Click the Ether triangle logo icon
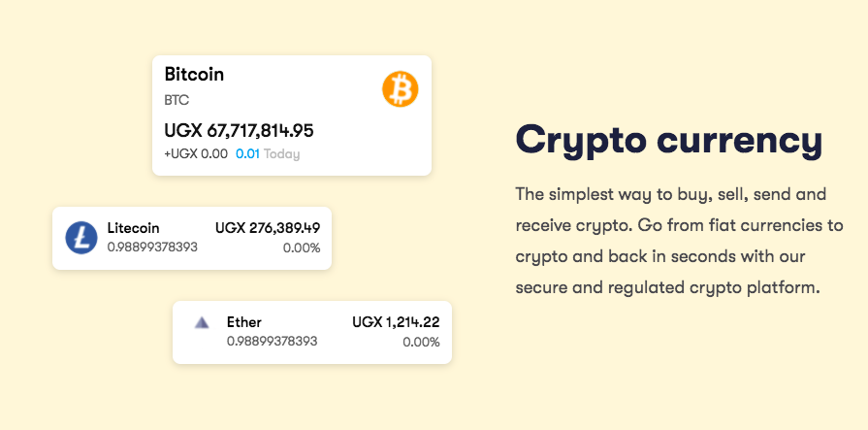Screen dimensions: 868x430 pyautogui.click(x=202, y=322)
